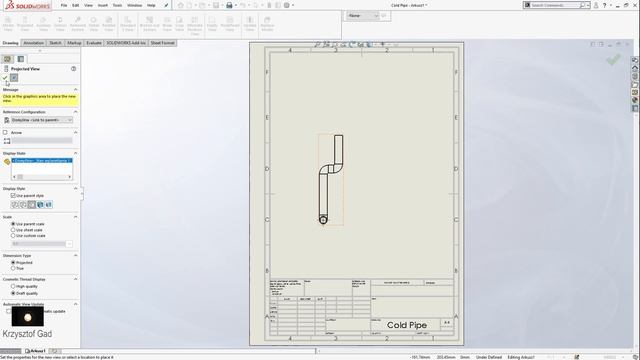Click the Standard 3 View ribbon tool
The image size is (640, 360).
click(128, 24)
